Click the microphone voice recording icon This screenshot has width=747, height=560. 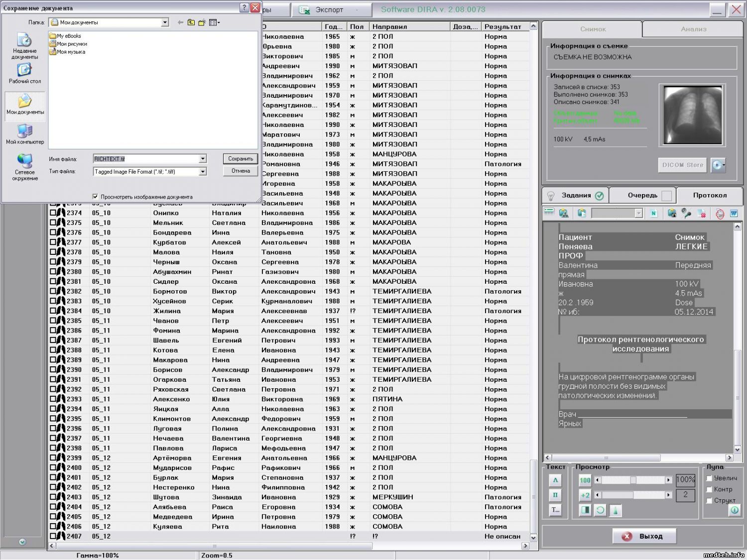tap(686, 214)
